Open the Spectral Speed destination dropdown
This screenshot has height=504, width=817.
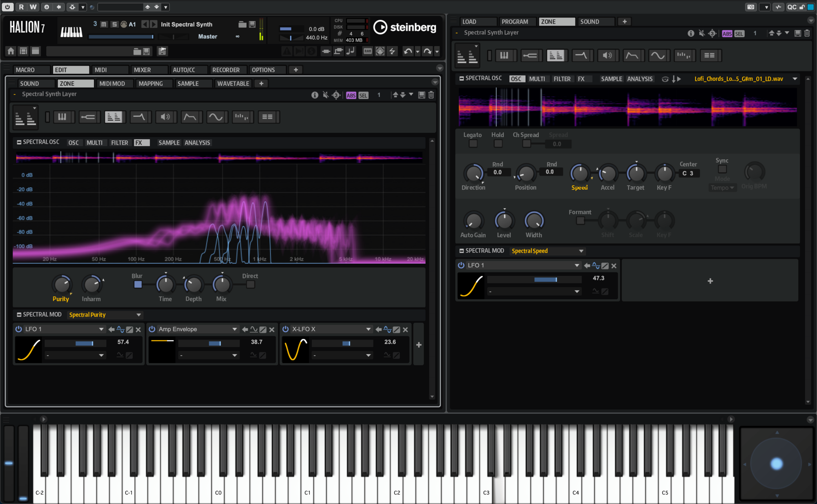click(547, 251)
